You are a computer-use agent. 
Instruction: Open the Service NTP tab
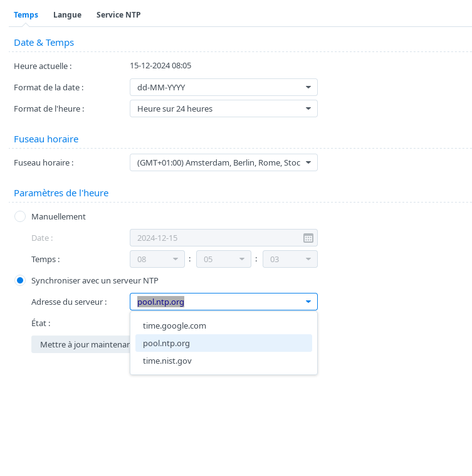[x=118, y=14]
